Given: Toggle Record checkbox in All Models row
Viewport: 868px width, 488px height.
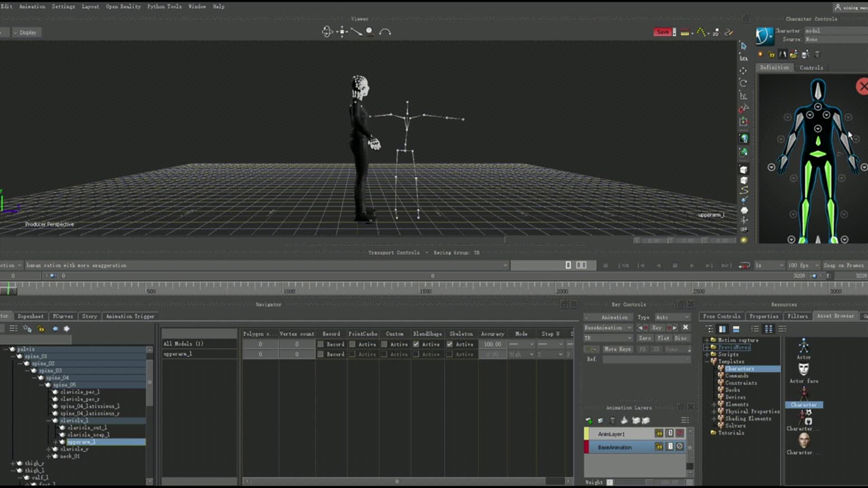Looking at the screenshot, I should pyautogui.click(x=321, y=344).
